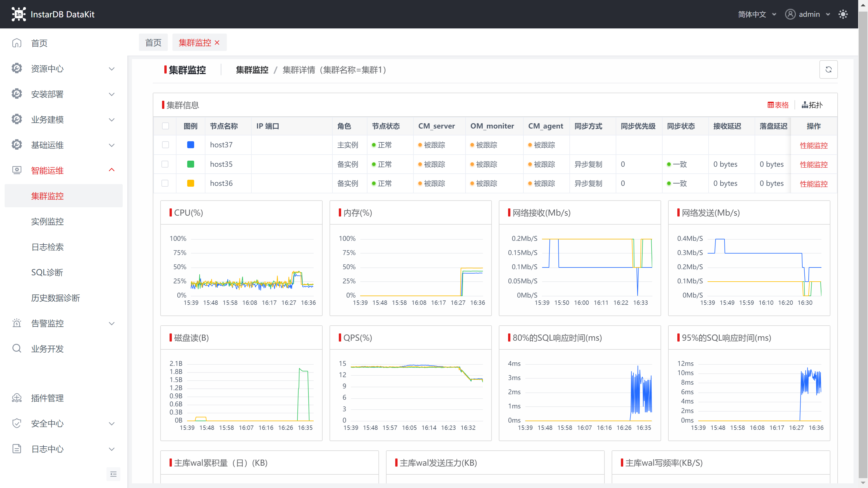Click the 插件管理 plugin icon

[17, 398]
